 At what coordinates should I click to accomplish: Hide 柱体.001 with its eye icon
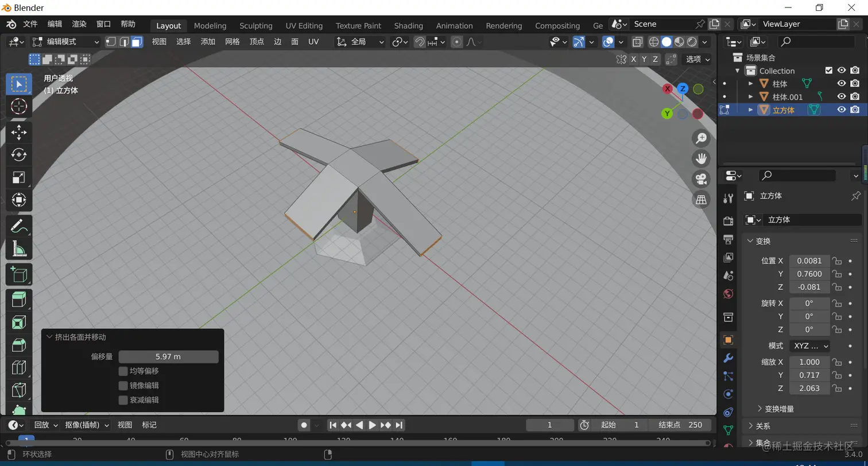click(842, 96)
